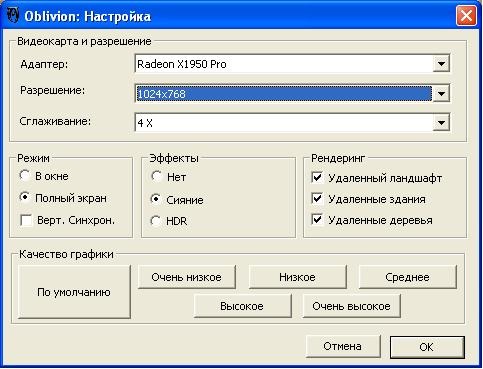This screenshot has height=369, width=483.
Task: Click the По умолчанию button
Action: (74, 292)
